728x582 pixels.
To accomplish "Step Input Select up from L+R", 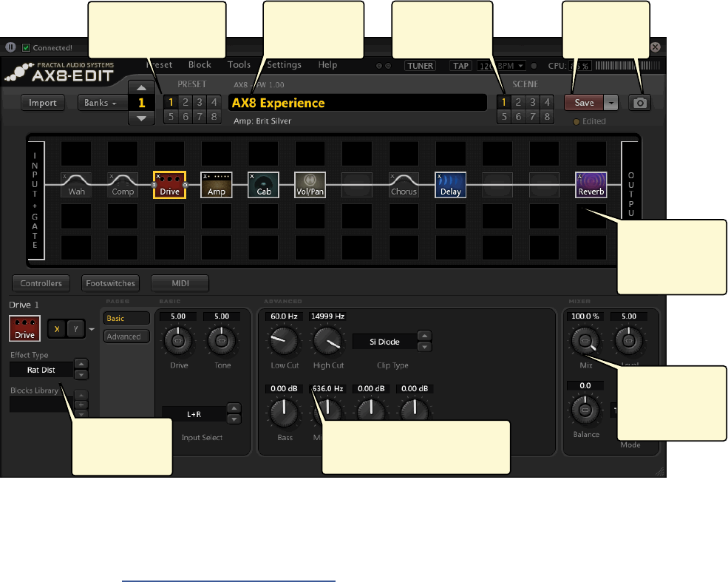I will coord(234,408).
